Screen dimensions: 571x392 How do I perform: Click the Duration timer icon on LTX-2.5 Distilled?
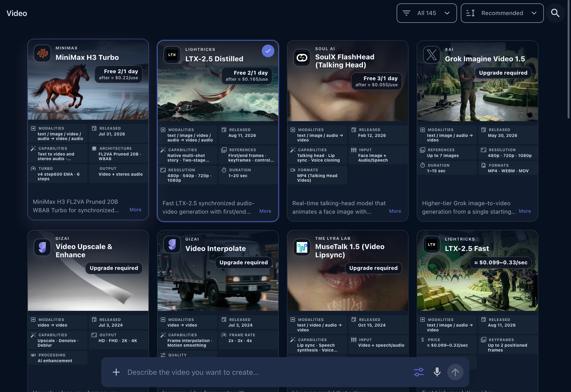pyautogui.click(x=224, y=170)
